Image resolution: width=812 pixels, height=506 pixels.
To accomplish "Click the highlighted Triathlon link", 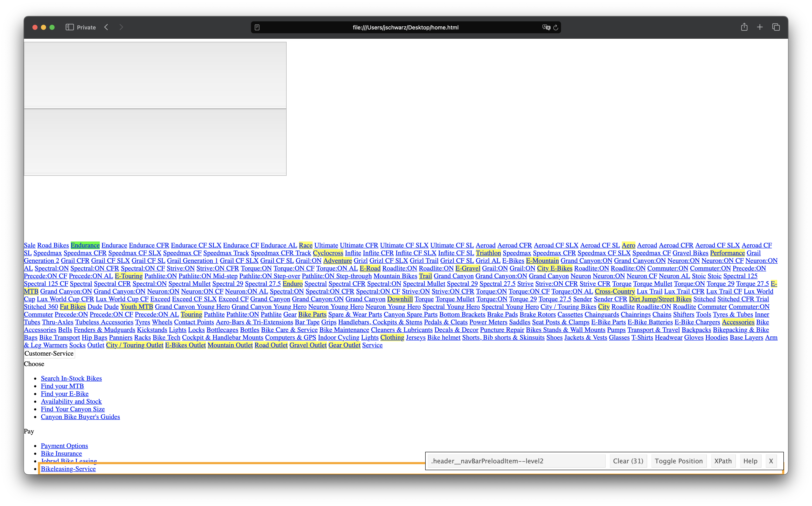I will click(488, 253).
